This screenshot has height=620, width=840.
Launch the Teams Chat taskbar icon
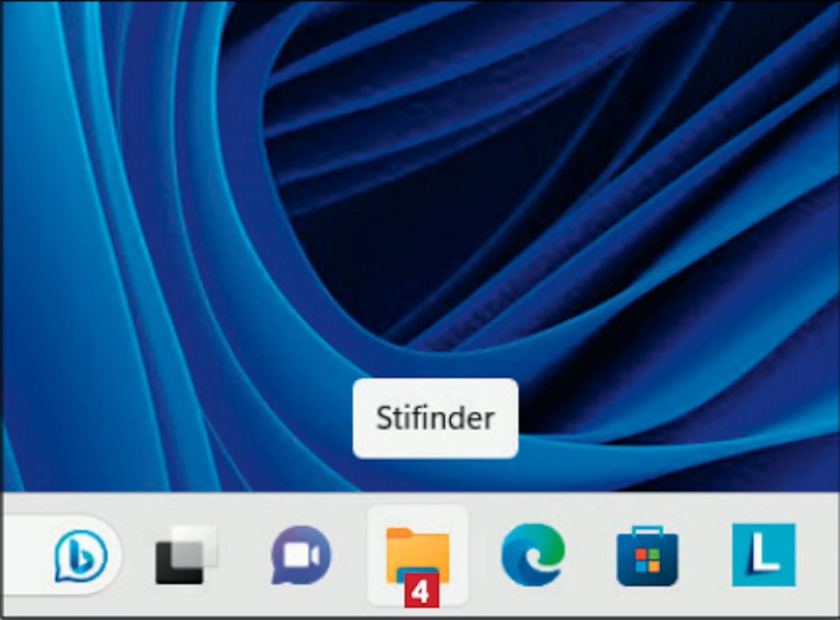[301, 555]
